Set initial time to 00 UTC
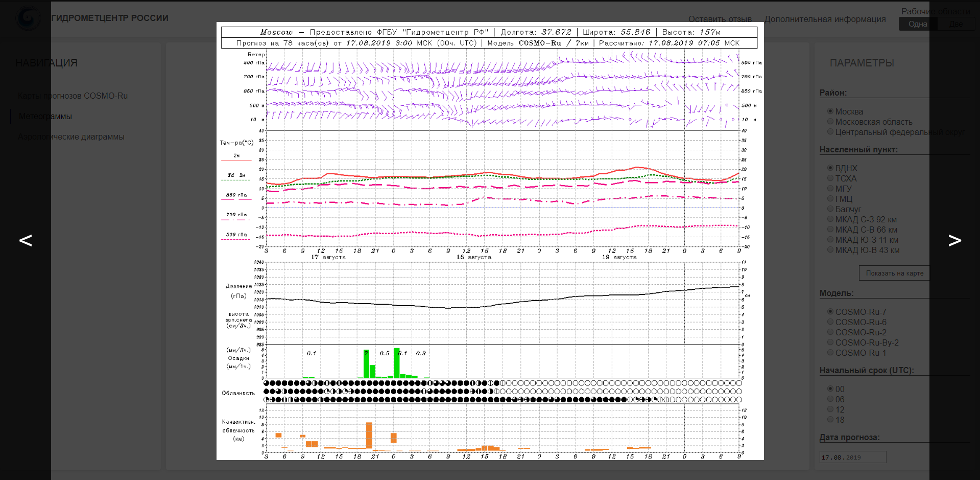 (x=830, y=388)
